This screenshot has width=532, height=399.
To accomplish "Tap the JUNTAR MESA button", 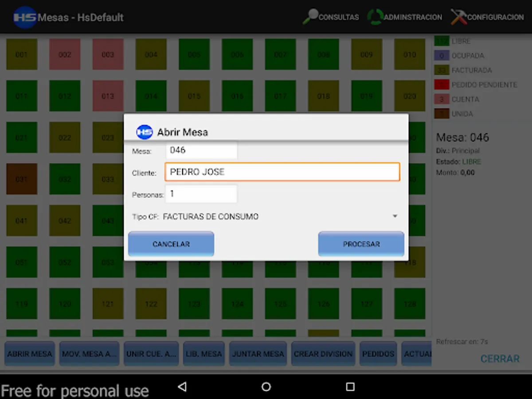I will [258, 354].
